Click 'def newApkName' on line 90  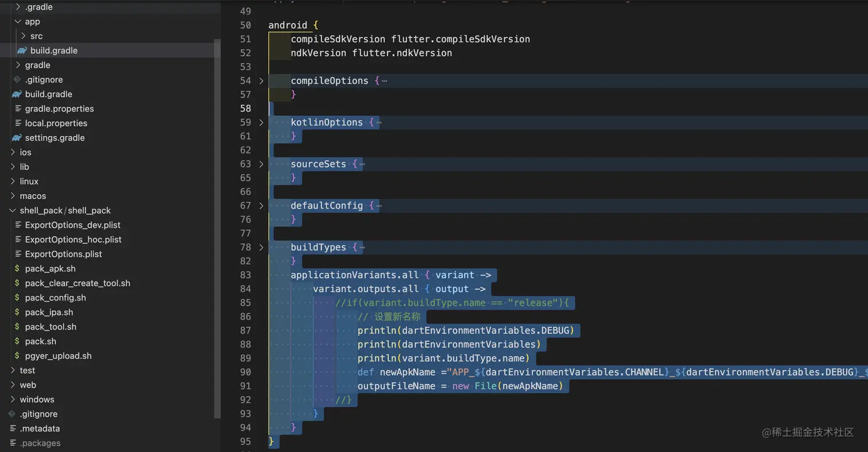[397, 372]
